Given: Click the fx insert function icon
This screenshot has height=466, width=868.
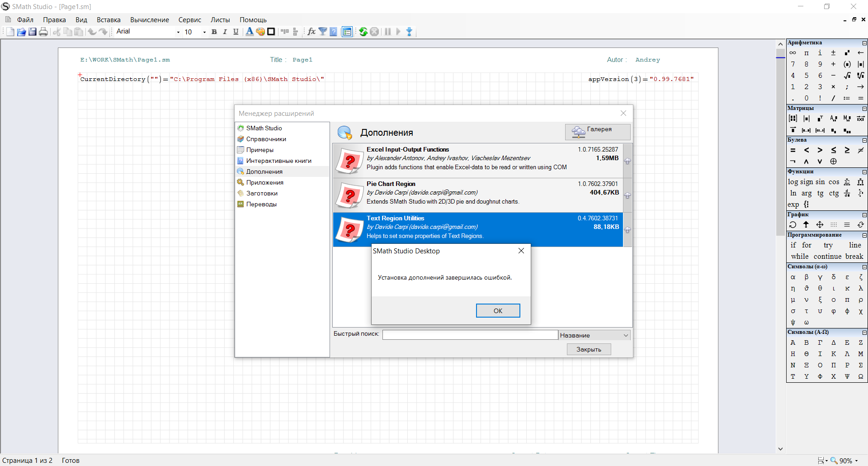Looking at the screenshot, I should 311,32.
